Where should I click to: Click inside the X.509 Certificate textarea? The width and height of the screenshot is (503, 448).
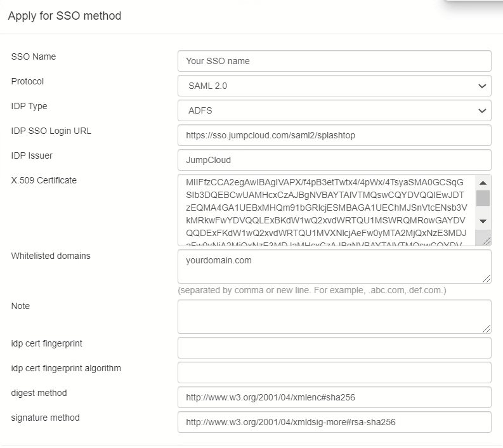pyautogui.click(x=327, y=210)
